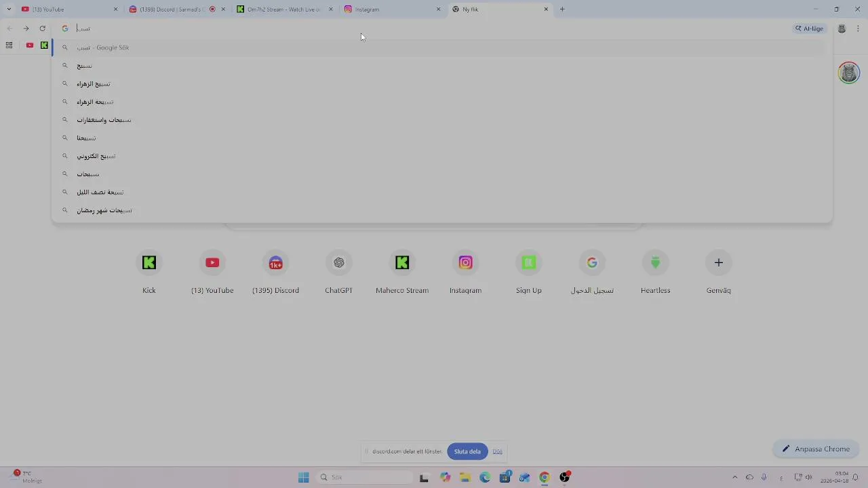868x488 pixels.
Task: Go back with the back arrow
Action: coord(9,28)
